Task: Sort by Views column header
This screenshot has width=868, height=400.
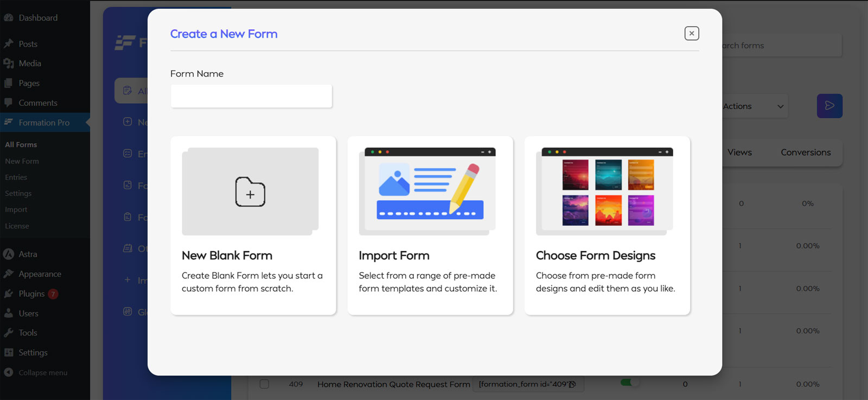Action: pyautogui.click(x=739, y=153)
